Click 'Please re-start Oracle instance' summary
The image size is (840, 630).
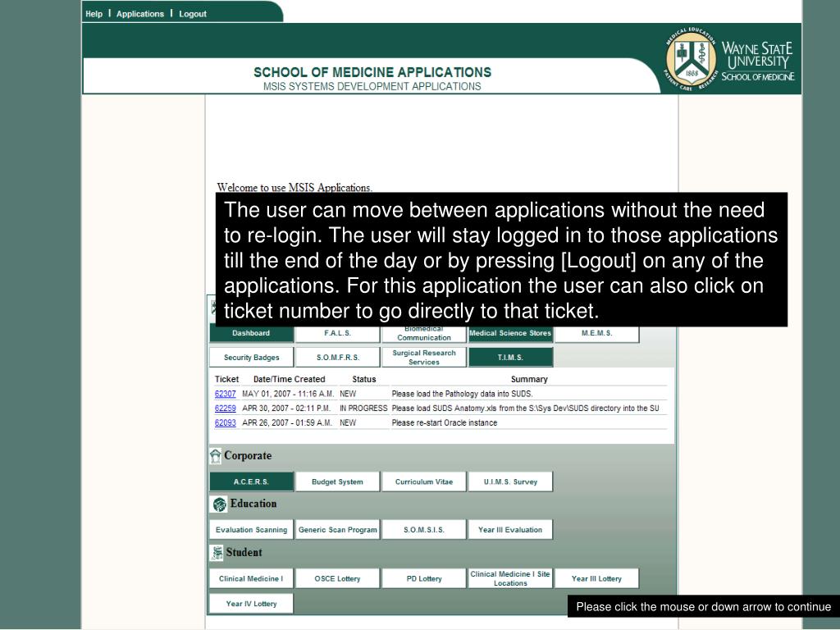[x=444, y=422]
